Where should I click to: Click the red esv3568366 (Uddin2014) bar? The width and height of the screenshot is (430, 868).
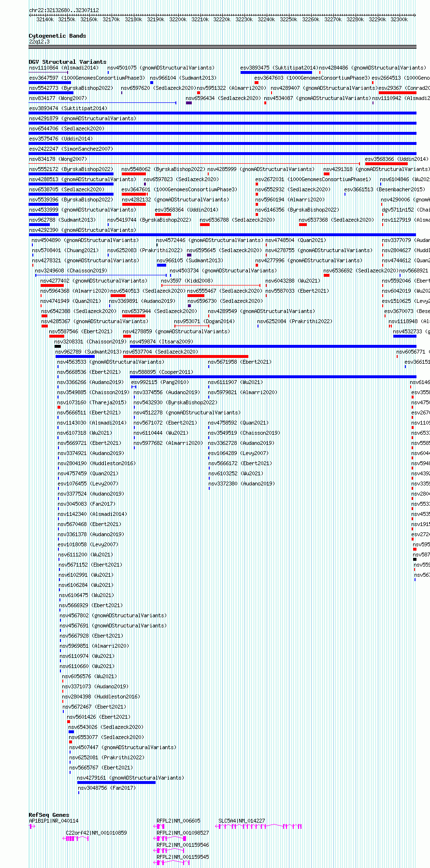point(387,164)
